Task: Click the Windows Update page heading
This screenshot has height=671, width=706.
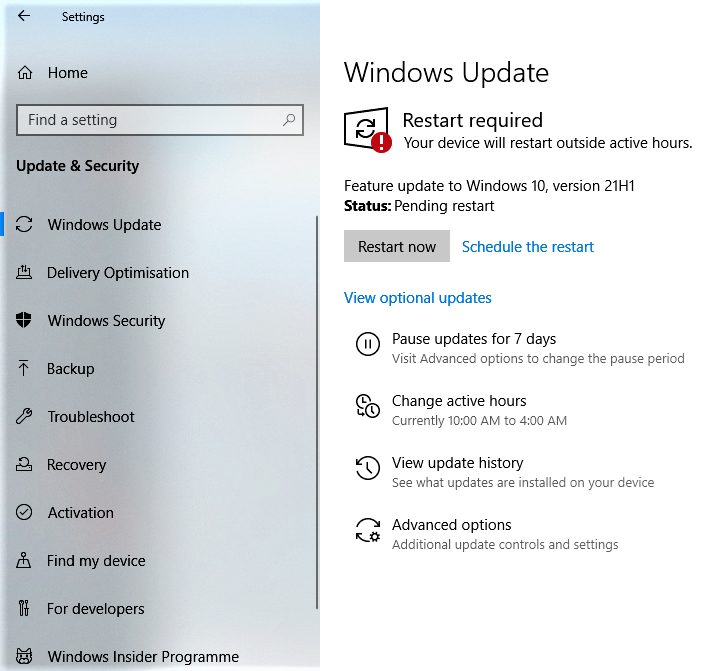Action: 446,73
